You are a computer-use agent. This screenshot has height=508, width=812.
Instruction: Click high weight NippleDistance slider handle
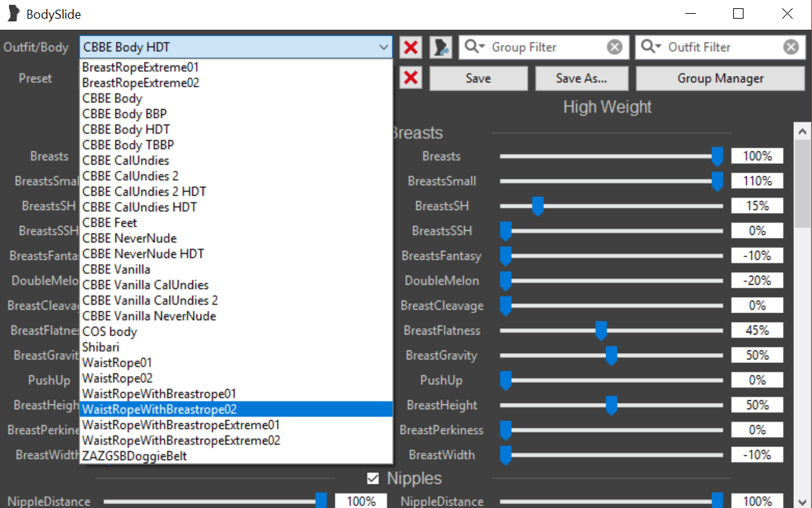717,500
